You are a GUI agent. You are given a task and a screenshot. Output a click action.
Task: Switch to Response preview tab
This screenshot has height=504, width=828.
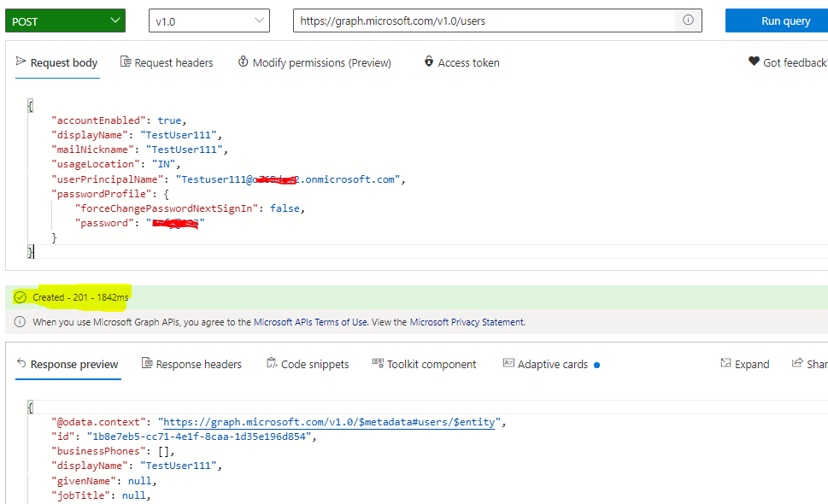pyautogui.click(x=68, y=364)
